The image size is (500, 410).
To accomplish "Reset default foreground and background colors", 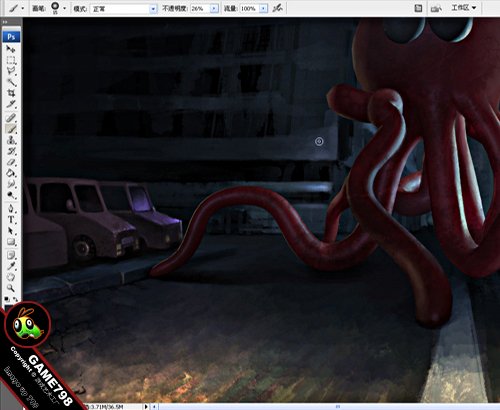I will (7, 299).
